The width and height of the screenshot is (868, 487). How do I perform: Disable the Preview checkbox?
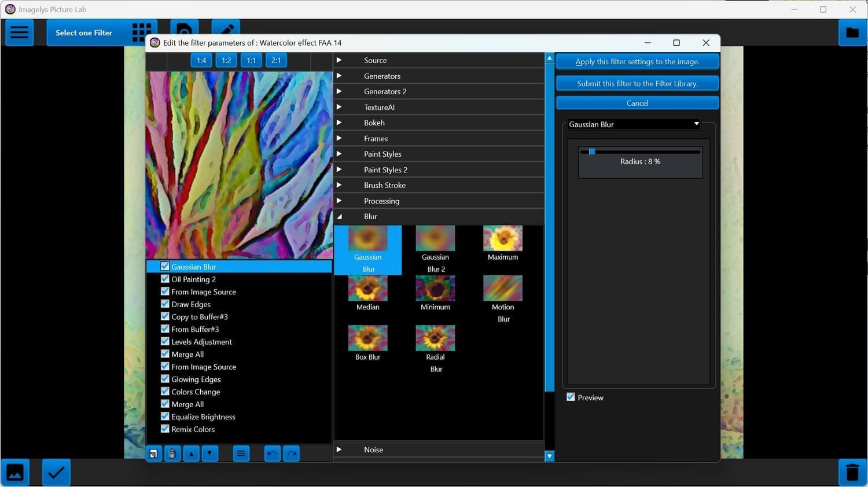tap(571, 397)
